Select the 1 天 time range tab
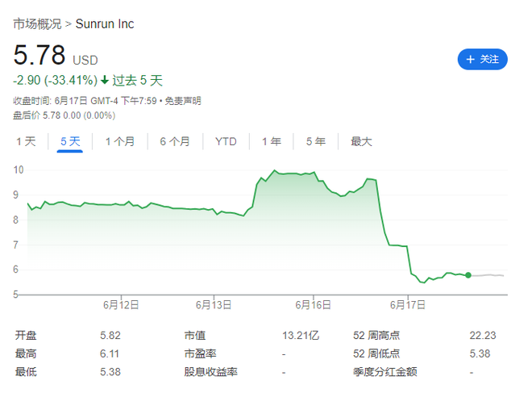 26,141
